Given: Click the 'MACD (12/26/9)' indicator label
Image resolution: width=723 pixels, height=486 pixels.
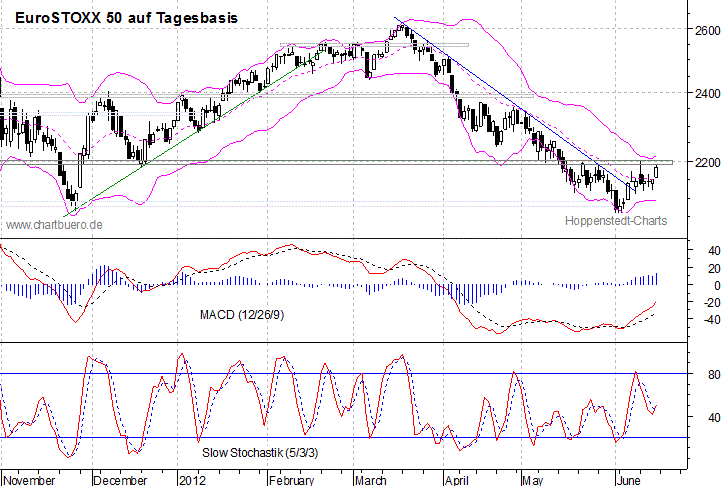Looking at the screenshot, I should (x=242, y=315).
